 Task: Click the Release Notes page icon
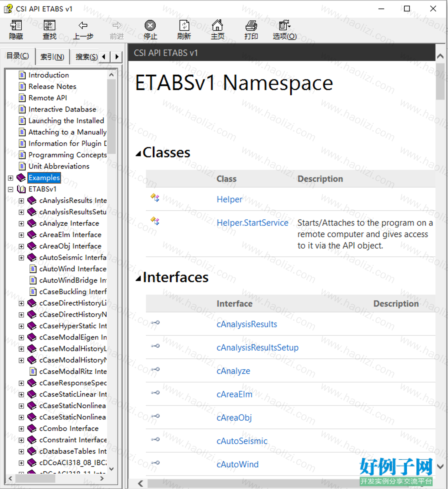click(x=22, y=86)
